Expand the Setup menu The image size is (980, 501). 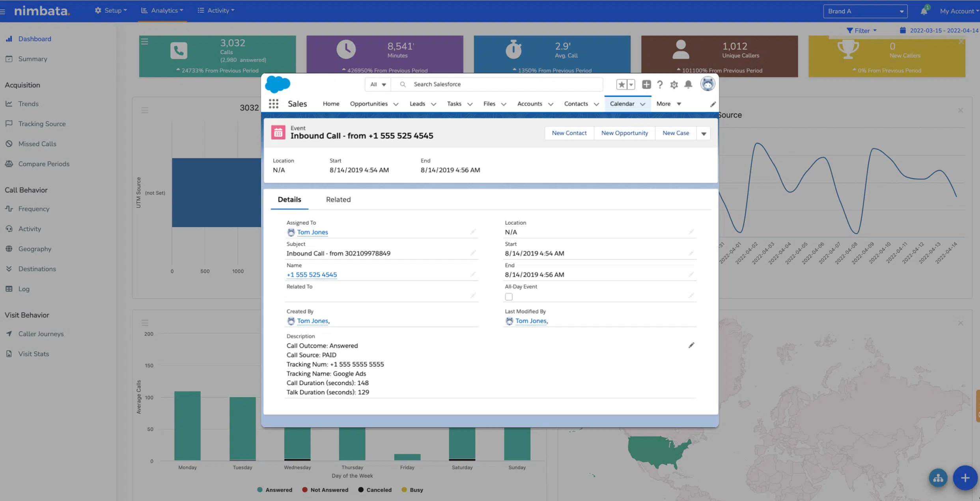[111, 11]
